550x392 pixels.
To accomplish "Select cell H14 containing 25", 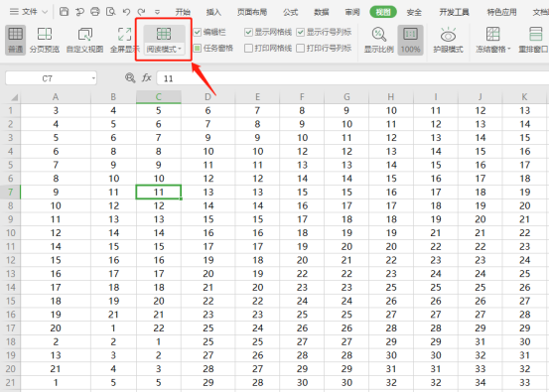I will (x=391, y=288).
